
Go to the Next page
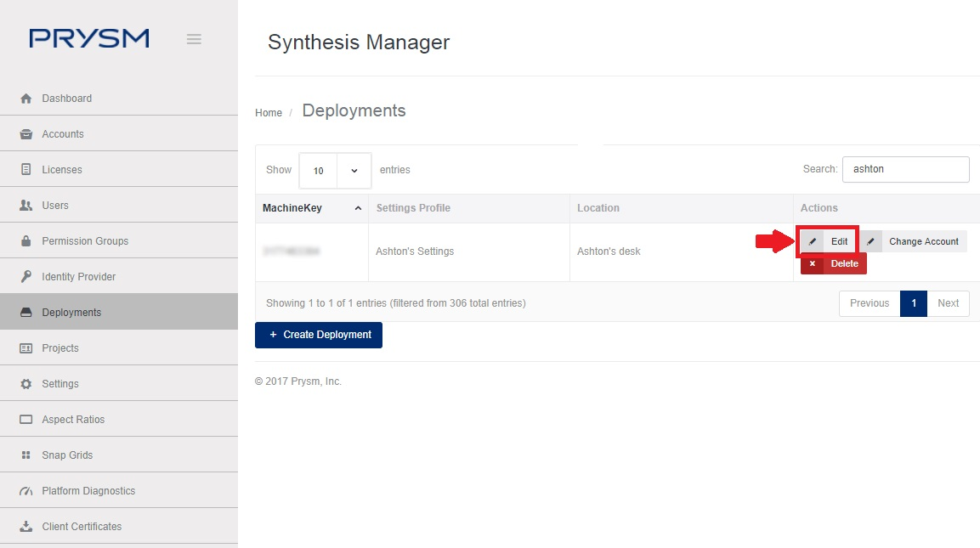[x=948, y=303]
